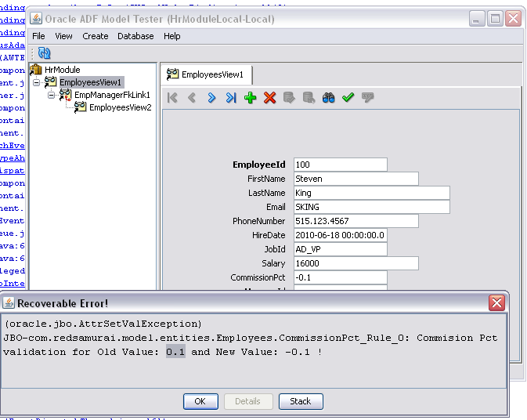Show the Stack trace button
This screenshot has width=527, height=420.
click(x=301, y=401)
